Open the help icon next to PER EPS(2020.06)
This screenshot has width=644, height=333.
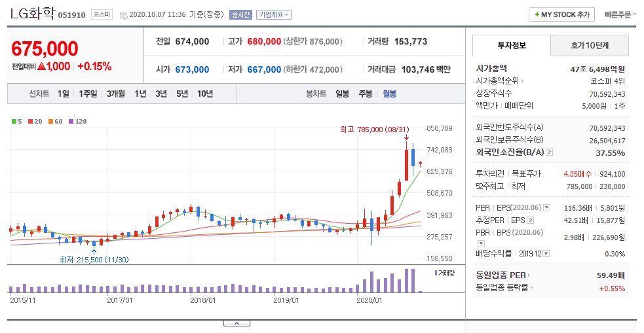tap(546, 208)
